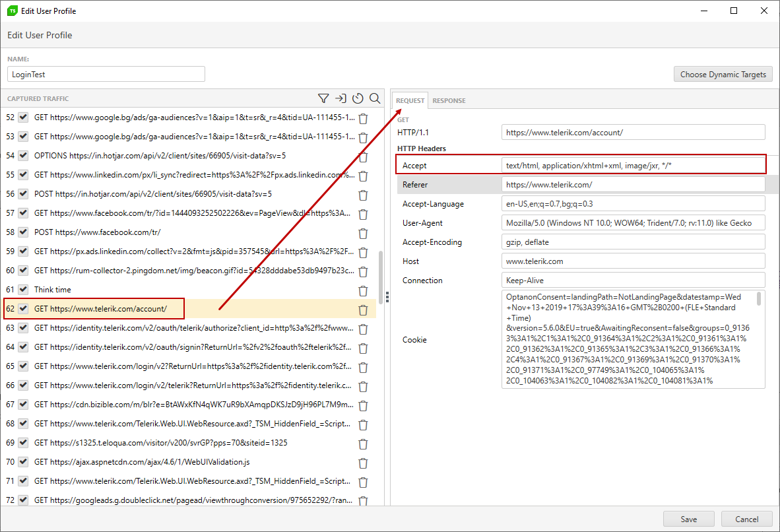Switch to the RESPONSE tab
The image size is (780, 532).
pyautogui.click(x=449, y=100)
